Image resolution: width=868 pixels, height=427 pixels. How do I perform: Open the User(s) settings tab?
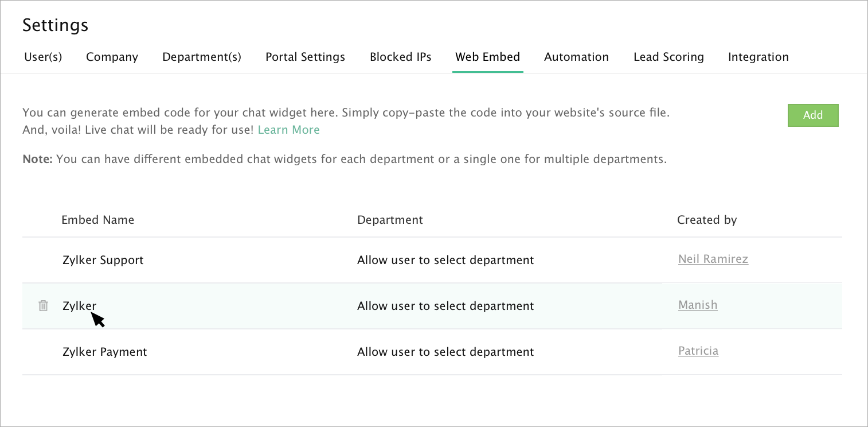(x=43, y=57)
